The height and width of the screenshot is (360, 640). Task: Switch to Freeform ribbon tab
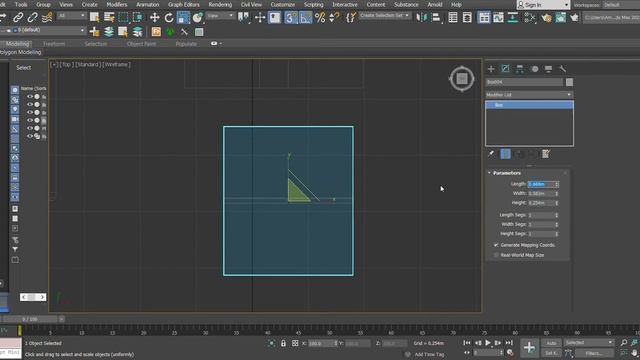pyautogui.click(x=54, y=44)
